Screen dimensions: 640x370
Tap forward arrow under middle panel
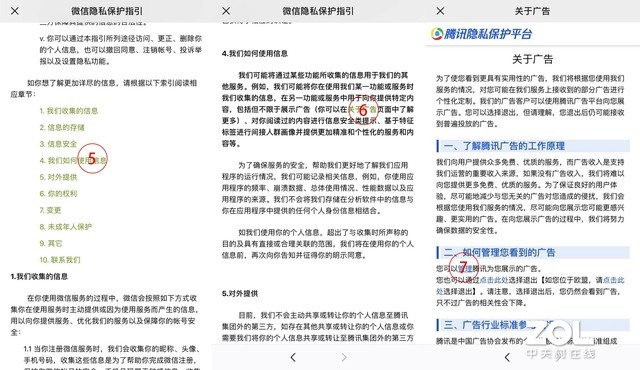(344, 357)
